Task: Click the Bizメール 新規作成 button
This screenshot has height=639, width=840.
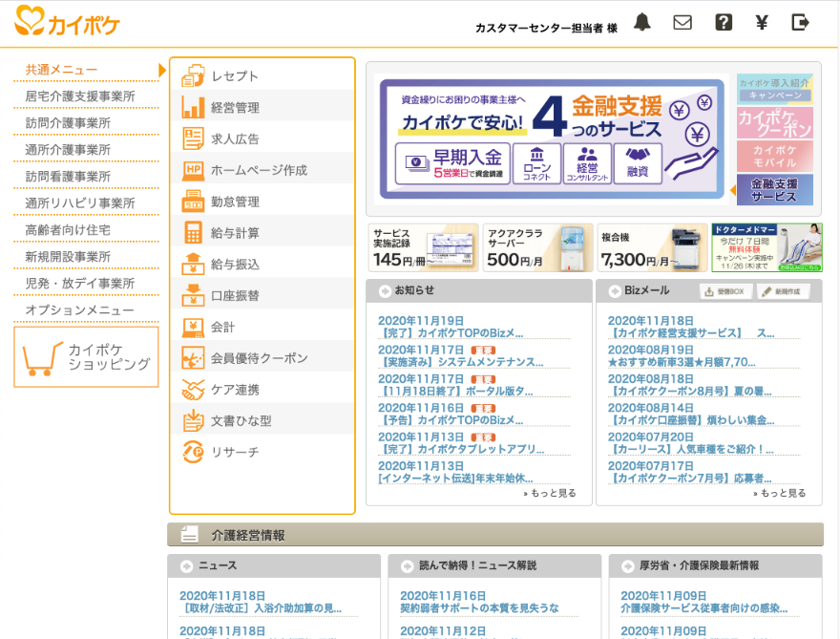Action: [783, 291]
